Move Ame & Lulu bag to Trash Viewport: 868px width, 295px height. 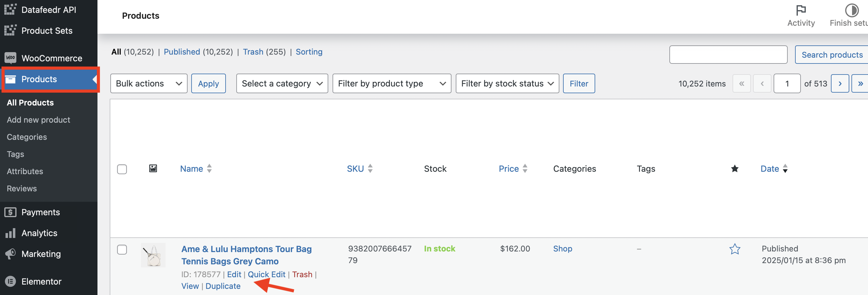[x=302, y=274]
